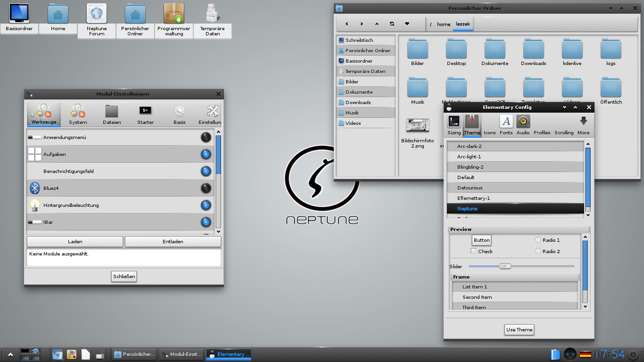Open the Sizing tab in Elementary Config
Screen dimensions: 644x362
point(454,125)
